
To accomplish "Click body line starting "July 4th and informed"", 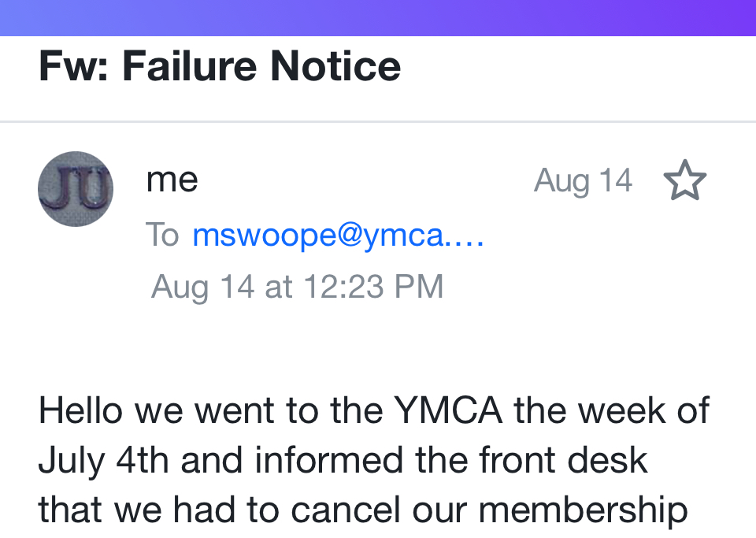I will pos(343,461).
